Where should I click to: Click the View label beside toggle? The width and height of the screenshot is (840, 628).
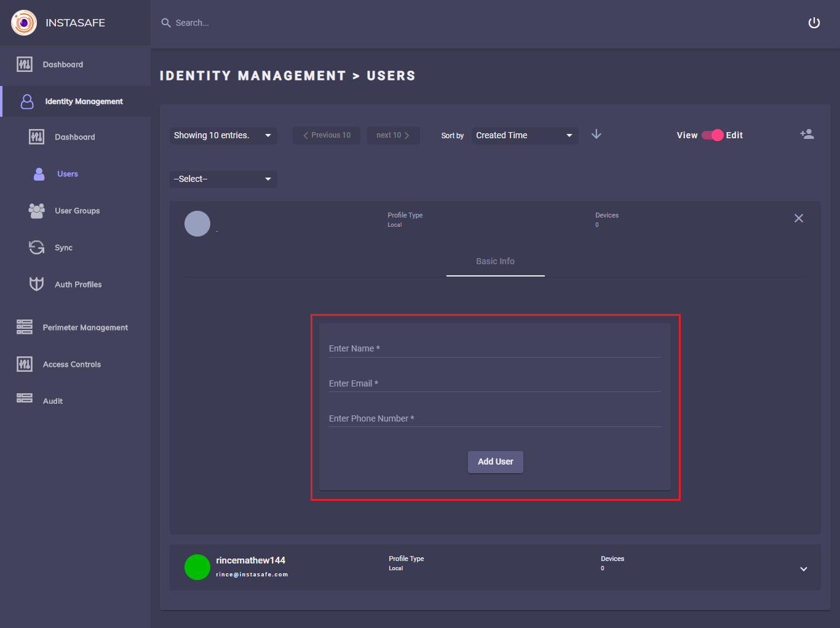coord(687,135)
